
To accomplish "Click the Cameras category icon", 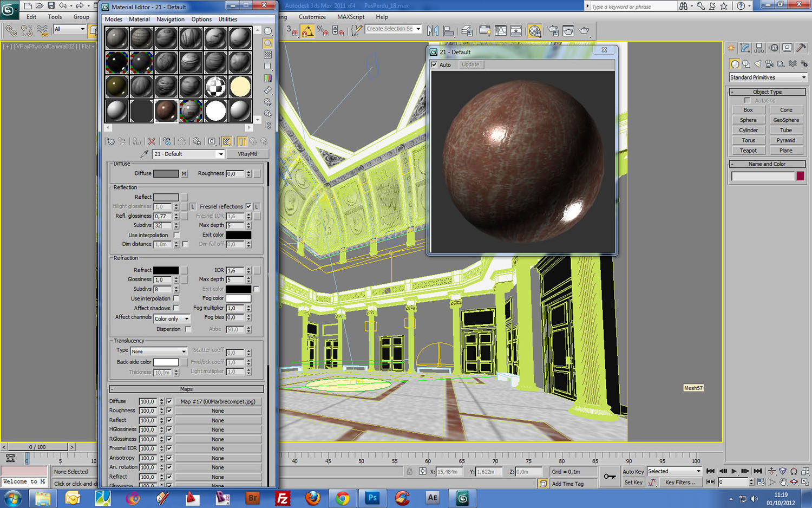I will pyautogui.click(x=769, y=64).
